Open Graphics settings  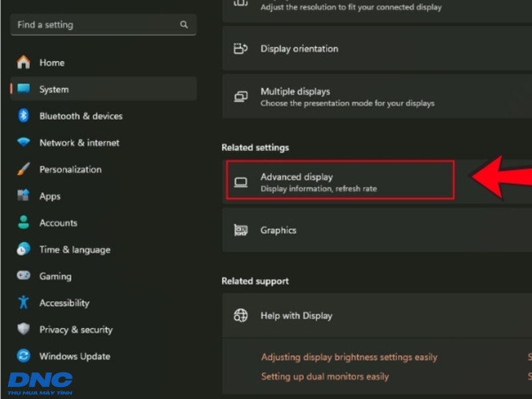pos(377,230)
